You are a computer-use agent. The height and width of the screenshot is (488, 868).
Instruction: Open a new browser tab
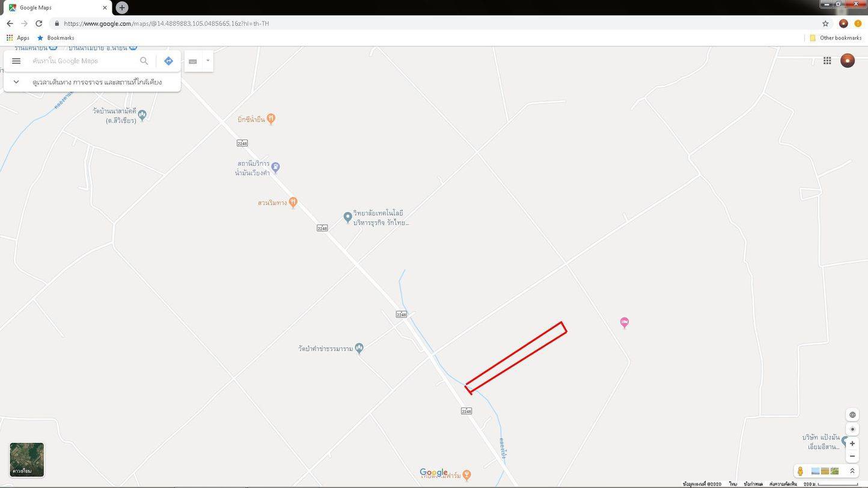click(x=122, y=7)
